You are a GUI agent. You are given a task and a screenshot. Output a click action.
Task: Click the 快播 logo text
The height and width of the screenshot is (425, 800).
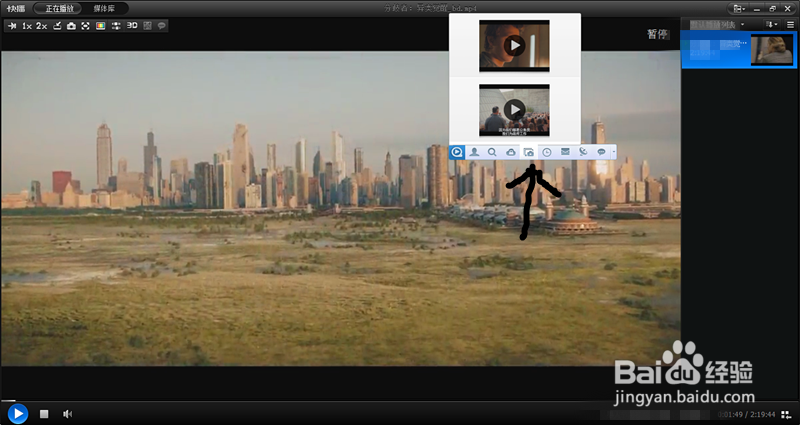click(16, 9)
